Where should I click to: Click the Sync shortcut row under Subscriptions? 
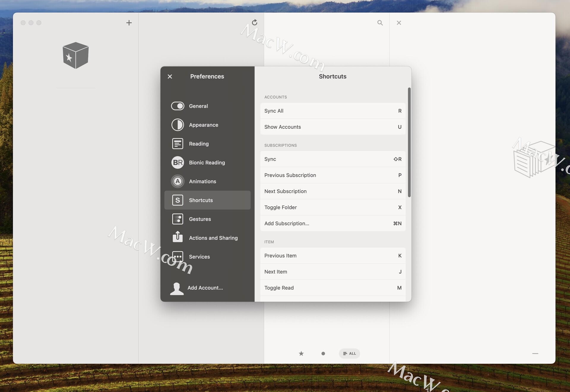pos(332,159)
